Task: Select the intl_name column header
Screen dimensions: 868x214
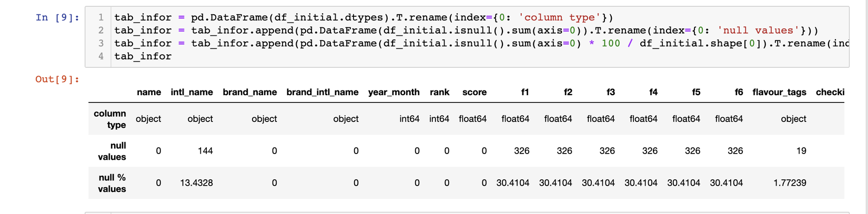Action: coord(191,93)
